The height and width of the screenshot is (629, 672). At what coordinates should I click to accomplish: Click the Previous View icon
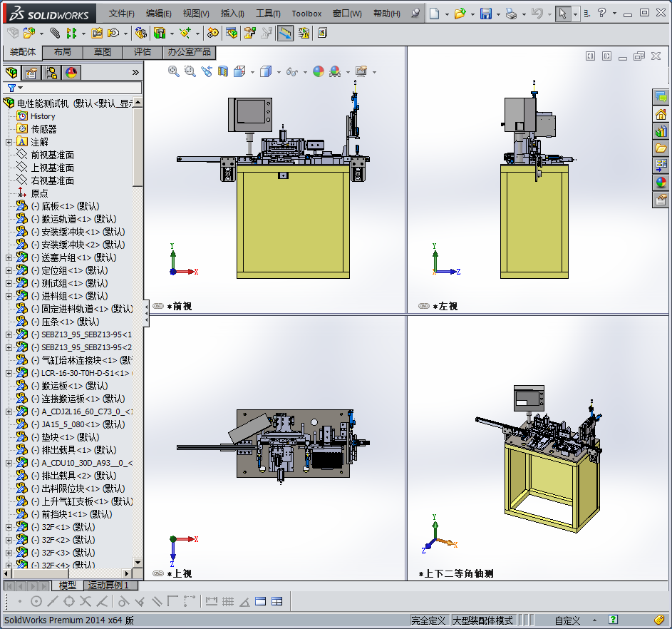(x=207, y=71)
